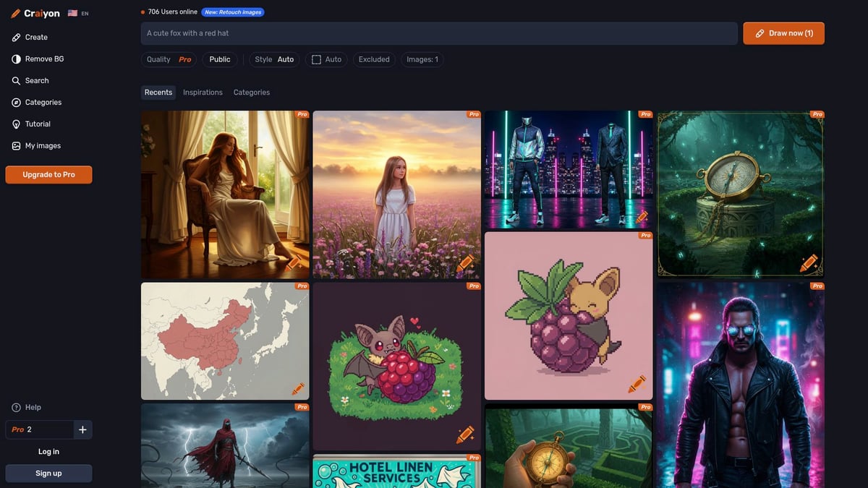Click the Categories compass icon in sidebar
The height and width of the screenshot is (488, 868).
[x=16, y=103]
